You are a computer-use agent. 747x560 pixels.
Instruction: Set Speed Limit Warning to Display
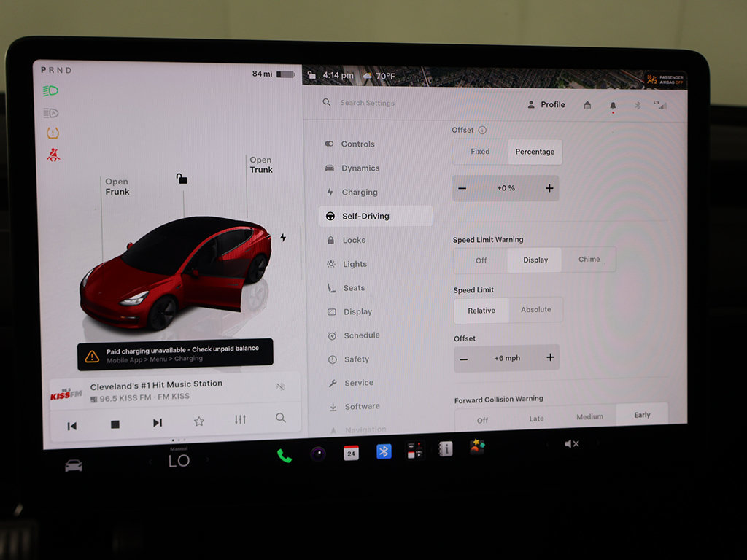point(535,260)
